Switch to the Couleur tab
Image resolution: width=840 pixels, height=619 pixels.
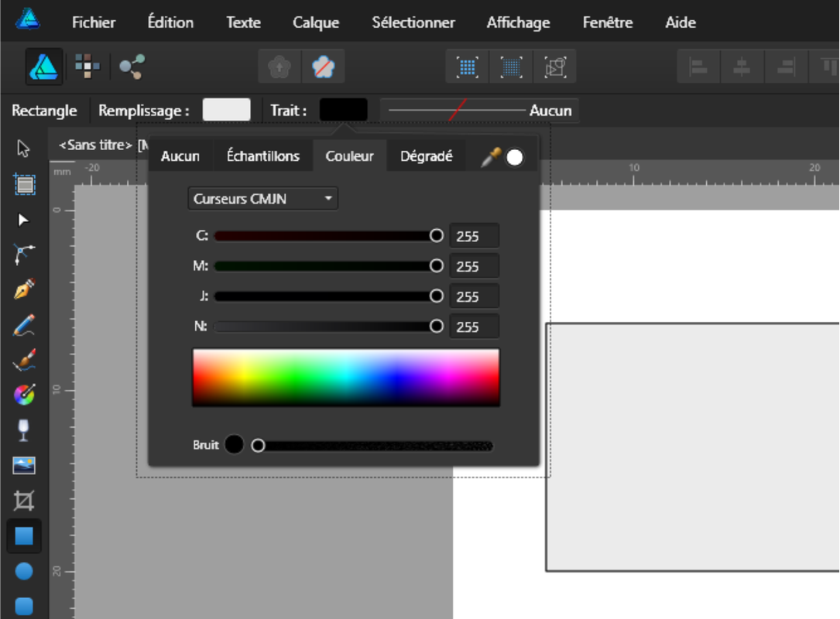[x=349, y=156]
